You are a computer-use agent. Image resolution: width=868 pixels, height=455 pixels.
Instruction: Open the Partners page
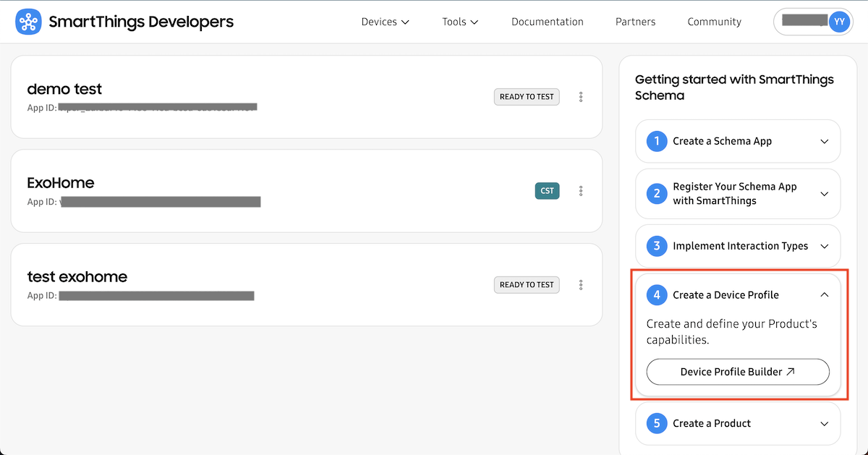(636, 22)
